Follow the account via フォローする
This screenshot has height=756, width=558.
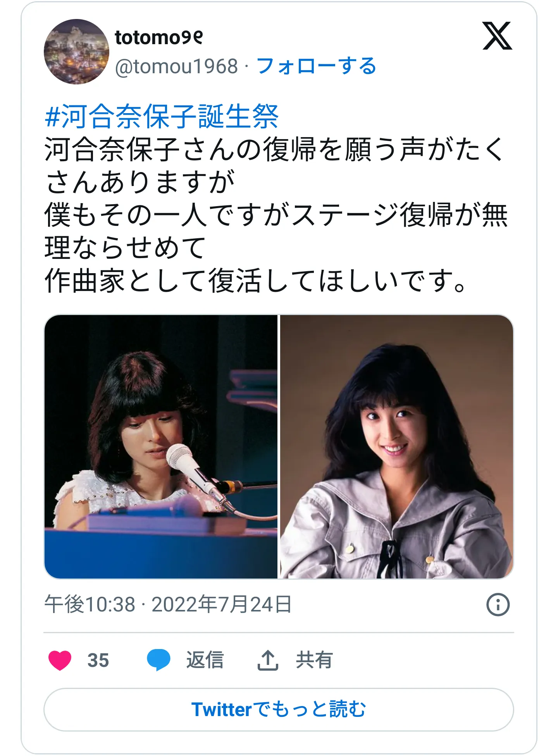click(316, 66)
